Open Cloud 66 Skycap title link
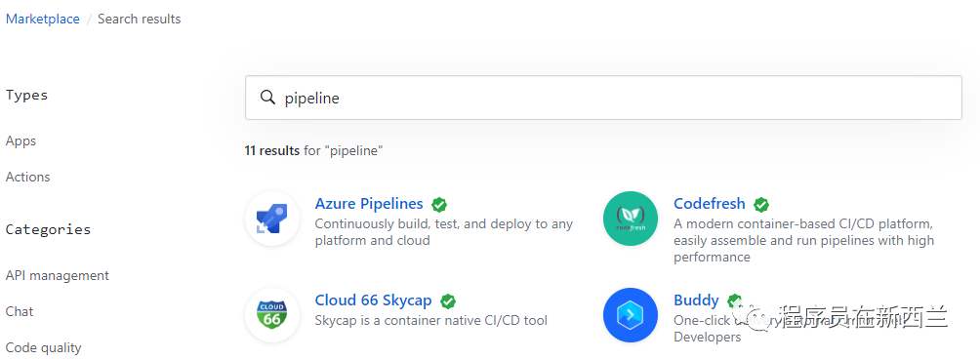980x360 pixels. coord(373,300)
